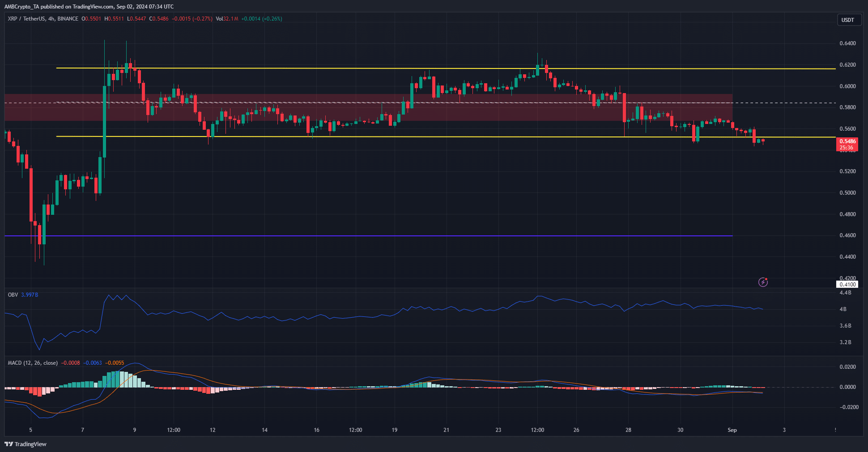Click the 28 date label on time axis

[628, 430]
